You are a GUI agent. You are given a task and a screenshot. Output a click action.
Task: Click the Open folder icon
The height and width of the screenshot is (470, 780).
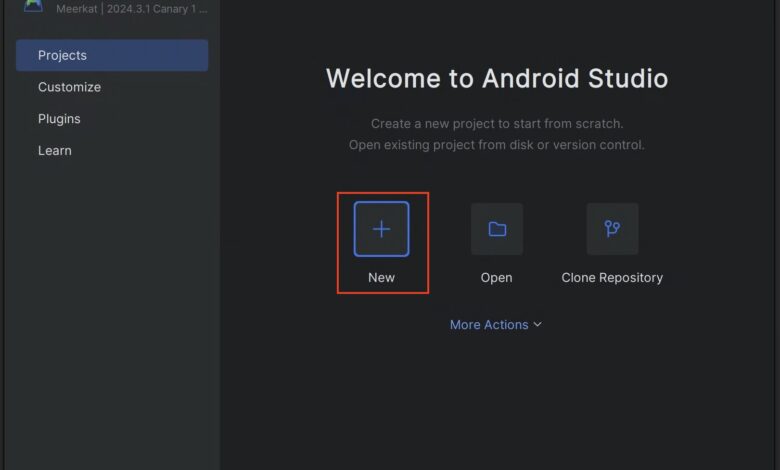(x=497, y=229)
